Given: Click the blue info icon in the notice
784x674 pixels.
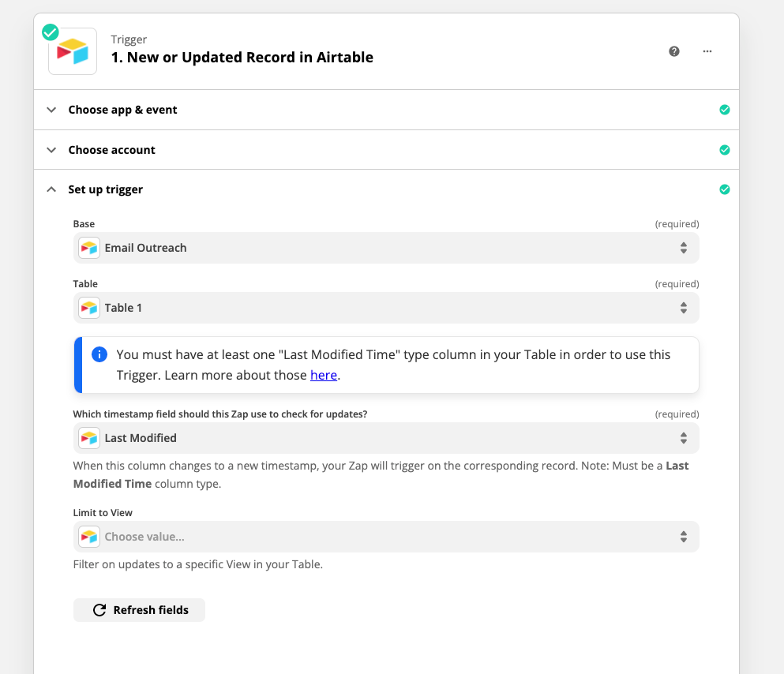Looking at the screenshot, I should point(99,354).
